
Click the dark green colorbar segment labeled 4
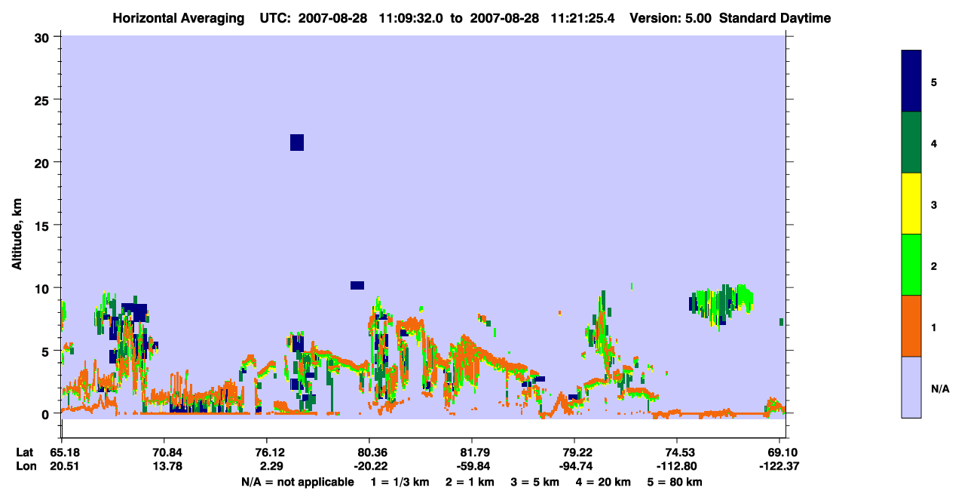pos(911,143)
